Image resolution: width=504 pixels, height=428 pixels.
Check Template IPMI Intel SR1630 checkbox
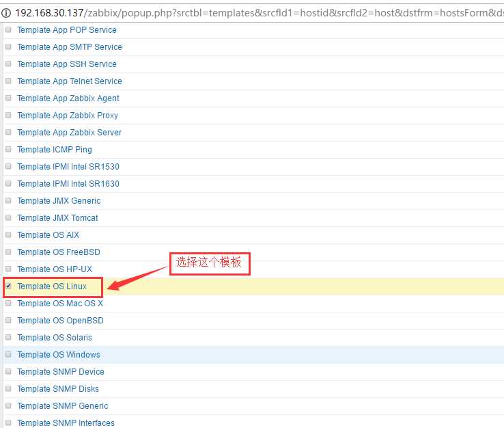[8, 183]
